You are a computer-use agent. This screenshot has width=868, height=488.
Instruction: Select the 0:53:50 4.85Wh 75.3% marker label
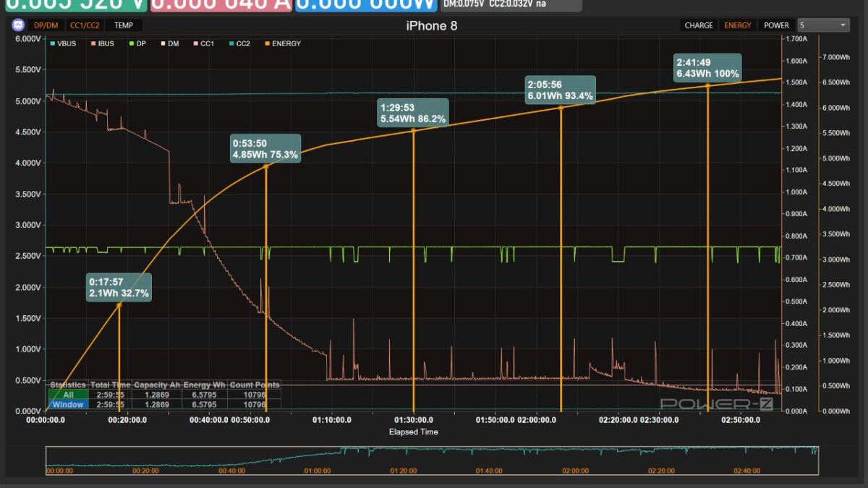[x=265, y=148]
